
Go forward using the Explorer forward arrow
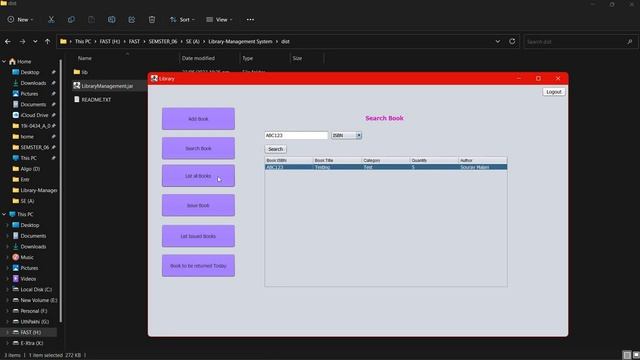pos(22,42)
